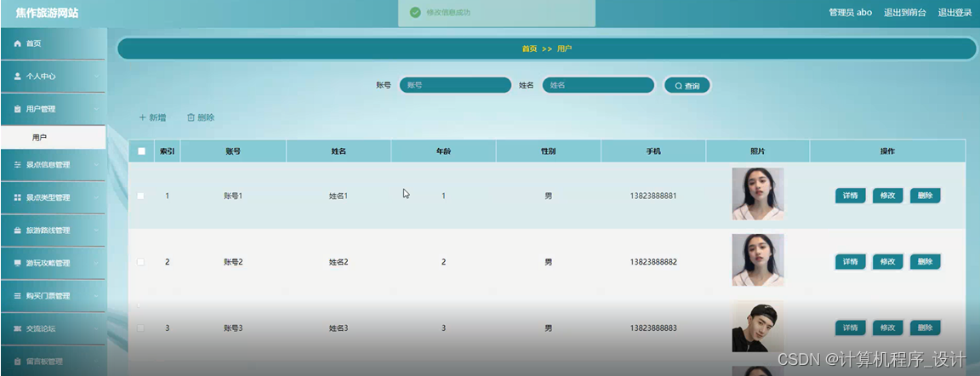980x376 pixels.
Task: Click the icon beside 交流论坛
Action: [x=18, y=328]
